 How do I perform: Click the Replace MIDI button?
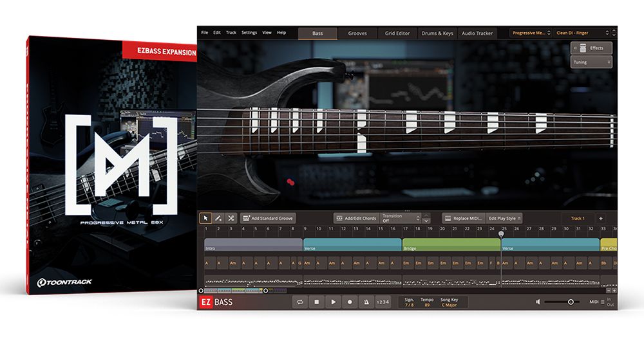click(x=464, y=219)
